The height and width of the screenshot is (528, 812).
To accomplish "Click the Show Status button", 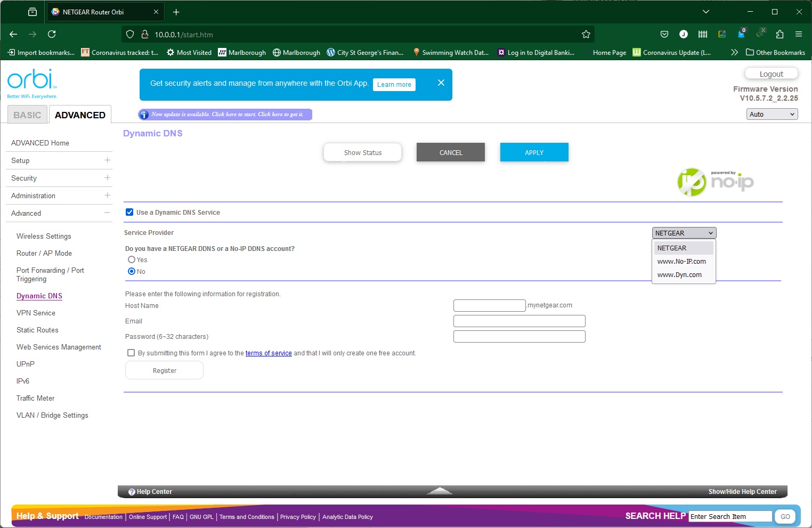I will [x=363, y=152].
